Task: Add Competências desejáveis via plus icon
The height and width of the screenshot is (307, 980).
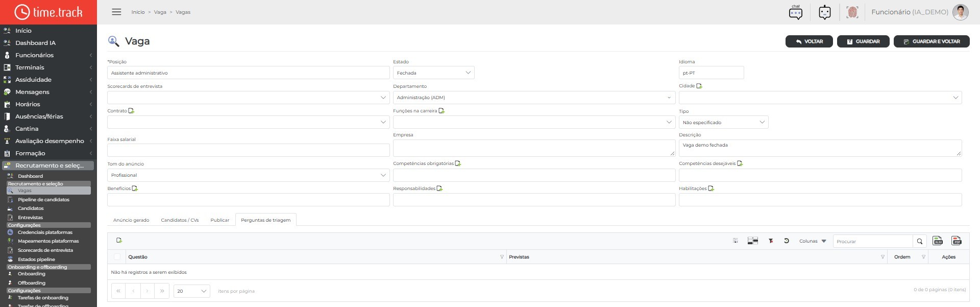Action: [x=740, y=163]
